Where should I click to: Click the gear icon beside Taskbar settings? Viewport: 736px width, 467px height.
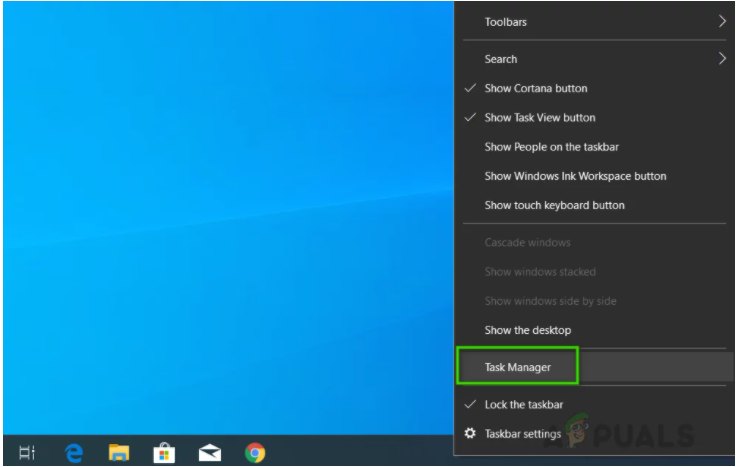pos(470,433)
